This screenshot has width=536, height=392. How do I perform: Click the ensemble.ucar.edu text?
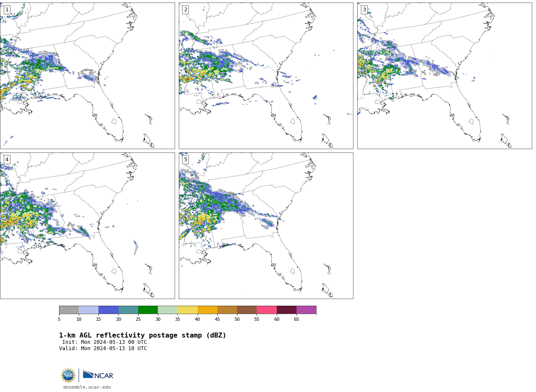point(87,387)
